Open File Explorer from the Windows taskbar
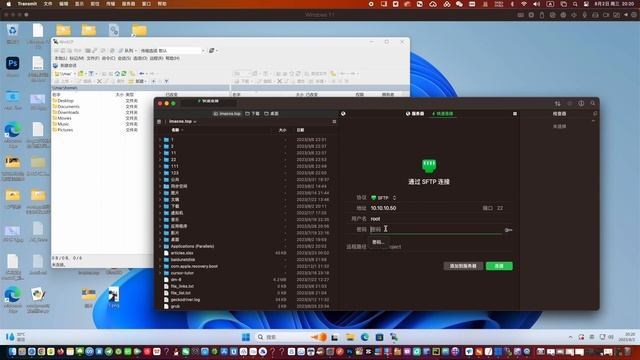The width and height of the screenshot is (640, 360). coord(350,337)
